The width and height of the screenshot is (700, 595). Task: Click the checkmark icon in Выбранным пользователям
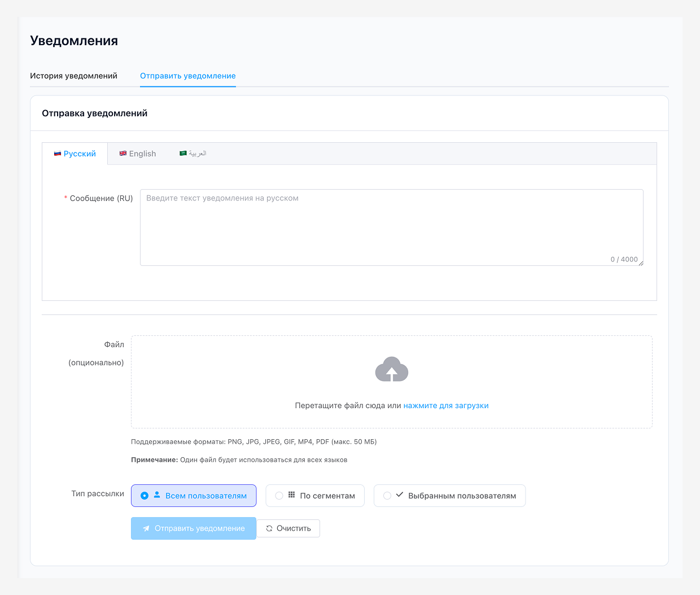(x=400, y=495)
